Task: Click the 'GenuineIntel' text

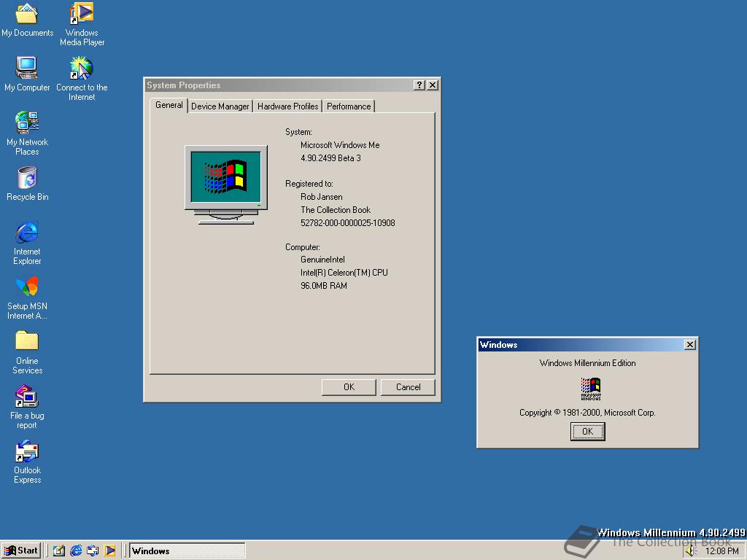Action: (322, 260)
